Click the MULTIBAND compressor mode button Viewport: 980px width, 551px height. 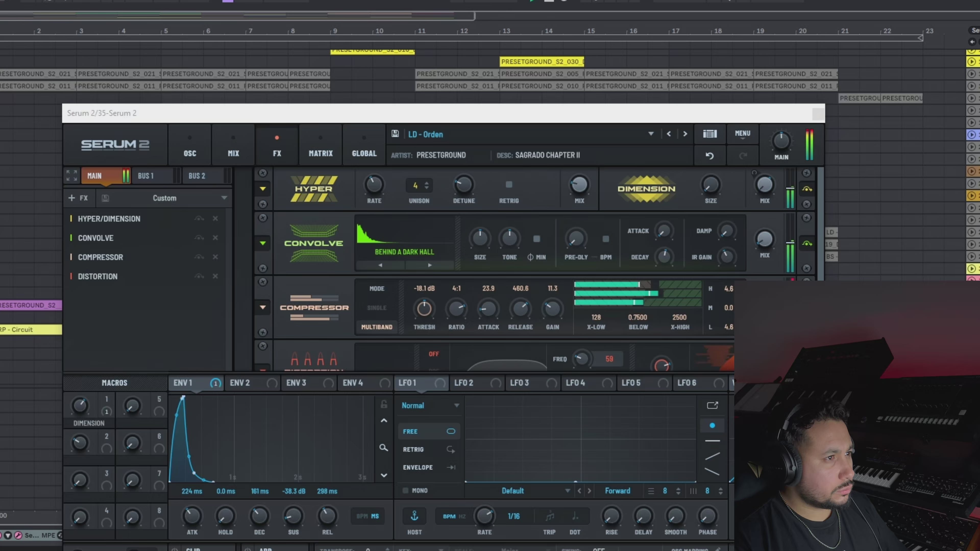[377, 327]
